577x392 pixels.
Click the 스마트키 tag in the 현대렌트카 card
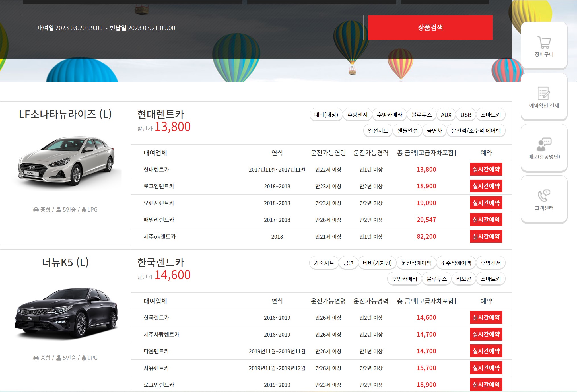[491, 115]
